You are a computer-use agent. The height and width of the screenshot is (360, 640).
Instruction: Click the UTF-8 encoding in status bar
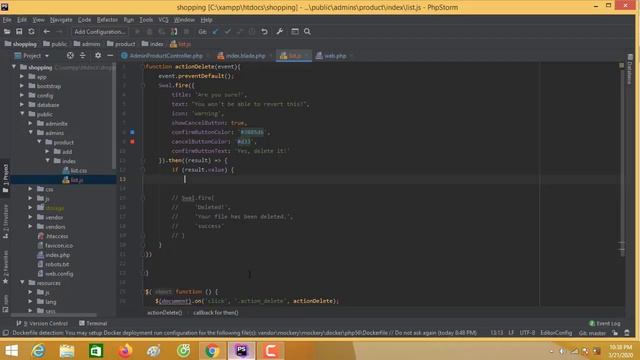click(x=527, y=333)
